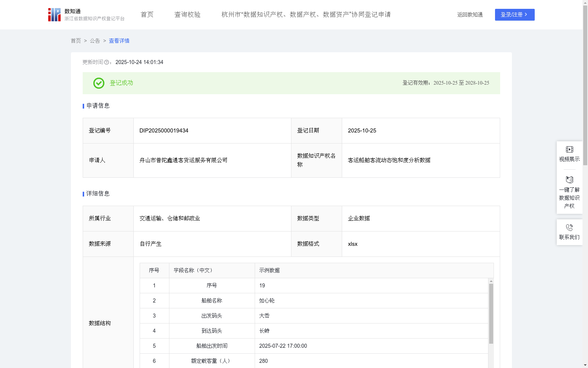Click the 详细信息 section heading
This screenshot has width=588, height=368.
click(98, 194)
